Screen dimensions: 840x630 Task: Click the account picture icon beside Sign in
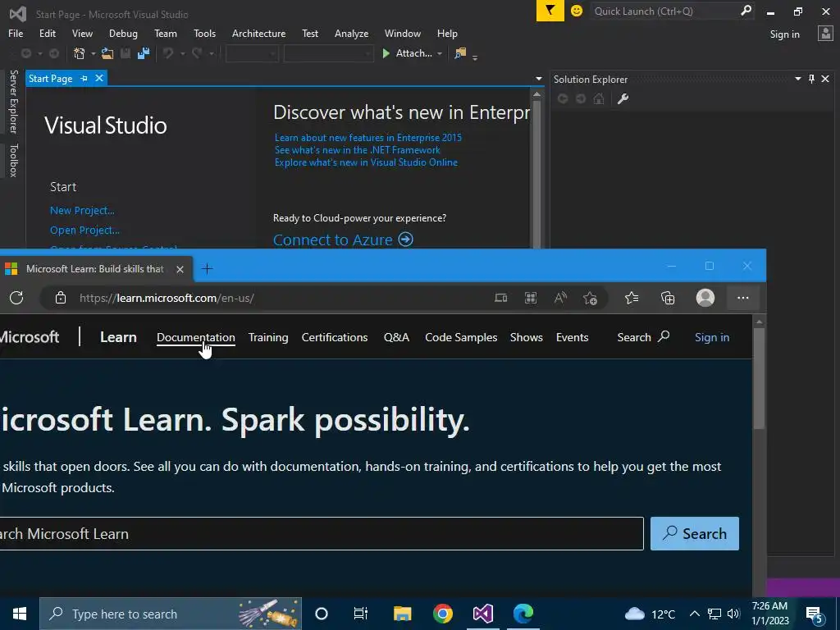825,34
